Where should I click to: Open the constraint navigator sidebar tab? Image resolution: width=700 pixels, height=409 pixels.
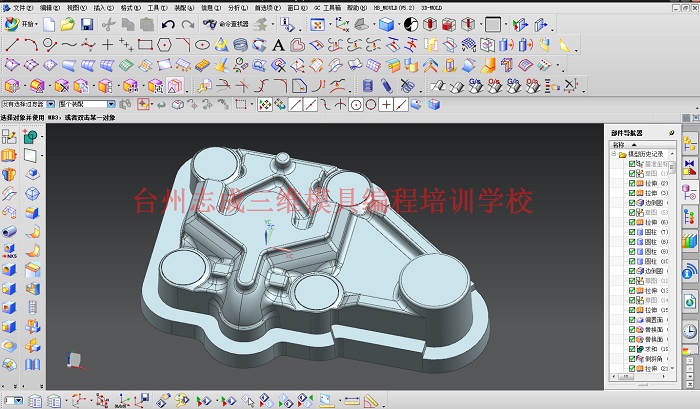[690, 167]
